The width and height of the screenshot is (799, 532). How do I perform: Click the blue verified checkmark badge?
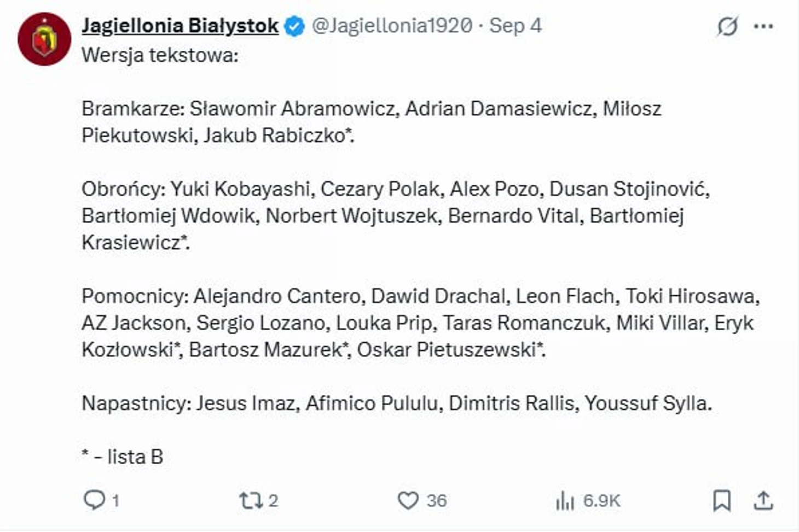click(x=294, y=26)
